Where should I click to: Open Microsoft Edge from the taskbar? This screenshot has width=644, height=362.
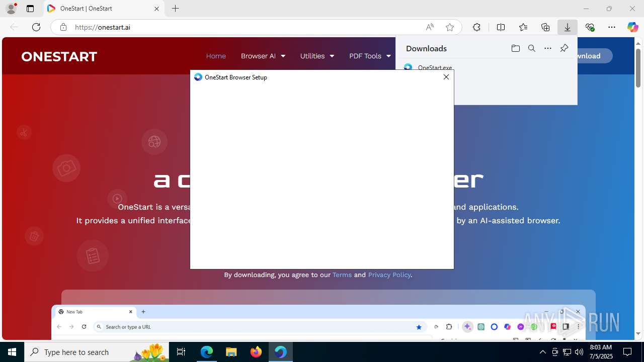[x=207, y=352]
